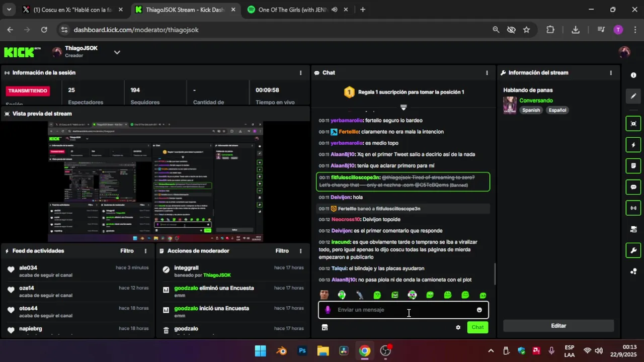Mute the Spotify tab audio icon
The image size is (644, 362).
(335, 10)
